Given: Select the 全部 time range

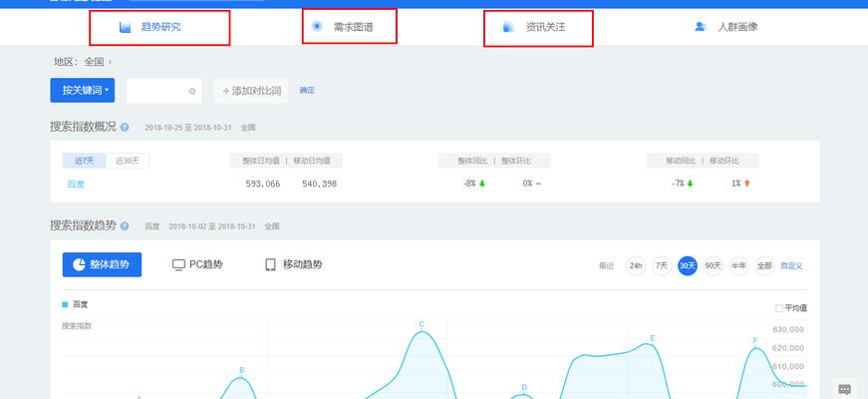Looking at the screenshot, I should (764, 266).
